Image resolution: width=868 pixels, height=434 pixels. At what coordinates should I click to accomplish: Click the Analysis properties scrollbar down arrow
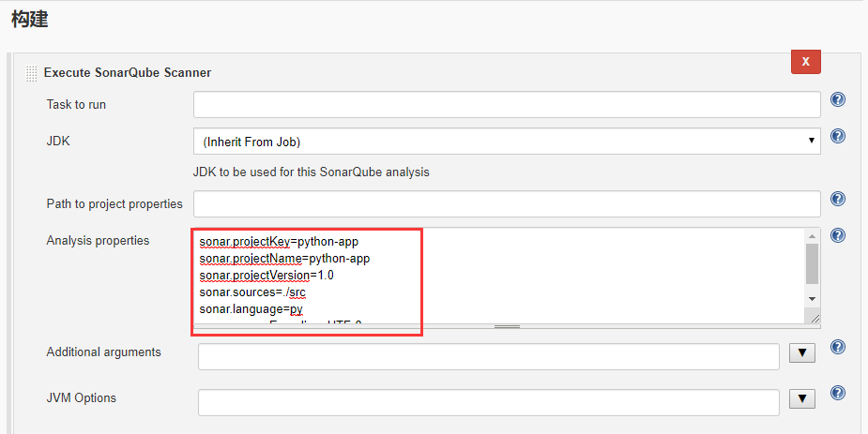point(812,297)
